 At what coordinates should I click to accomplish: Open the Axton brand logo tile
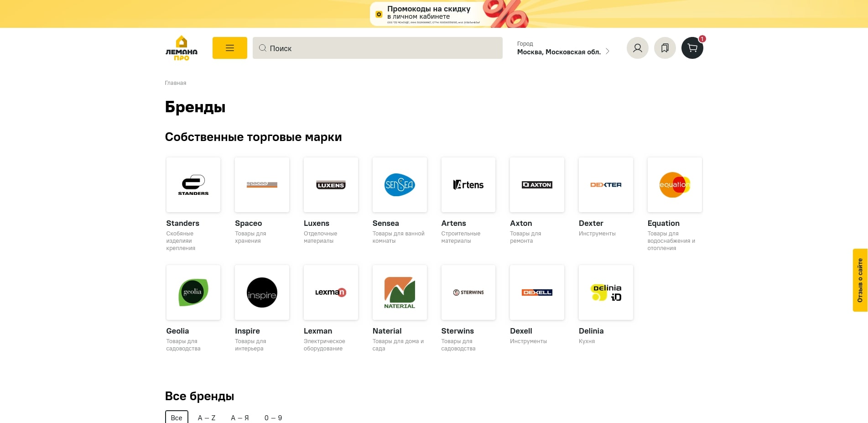pos(537,185)
